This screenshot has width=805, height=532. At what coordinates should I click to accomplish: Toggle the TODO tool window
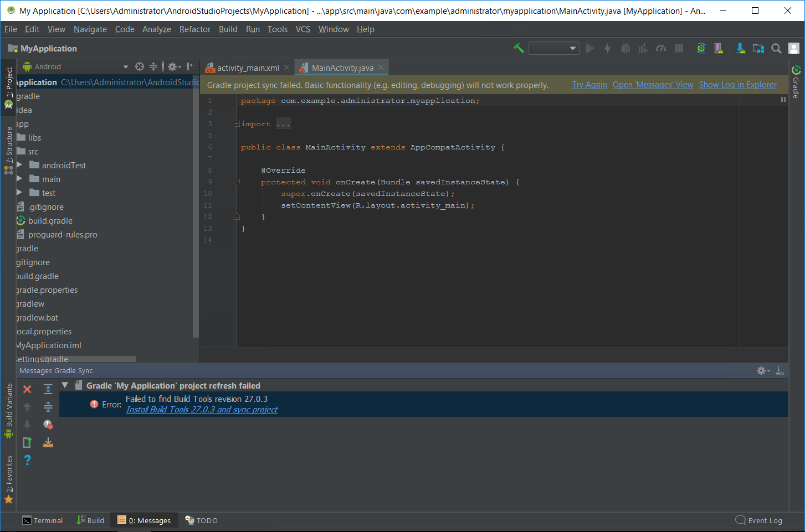click(201, 520)
